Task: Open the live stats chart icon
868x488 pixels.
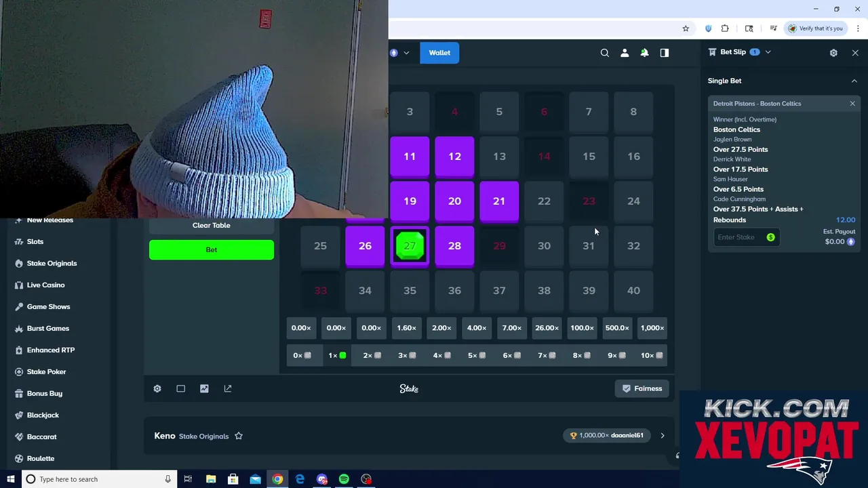Action: click(x=204, y=388)
